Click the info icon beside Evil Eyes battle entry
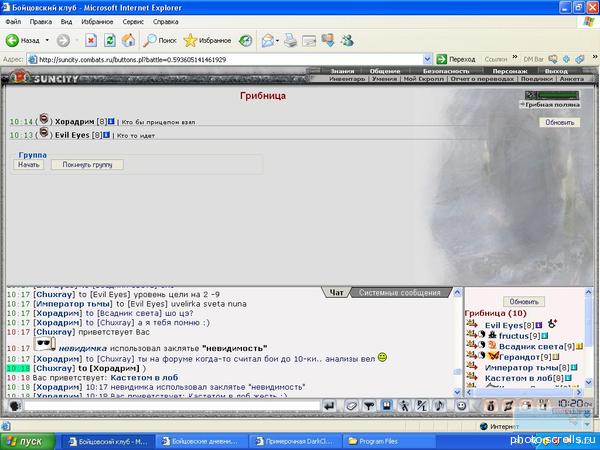This screenshot has width=600, height=450. click(x=105, y=134)
